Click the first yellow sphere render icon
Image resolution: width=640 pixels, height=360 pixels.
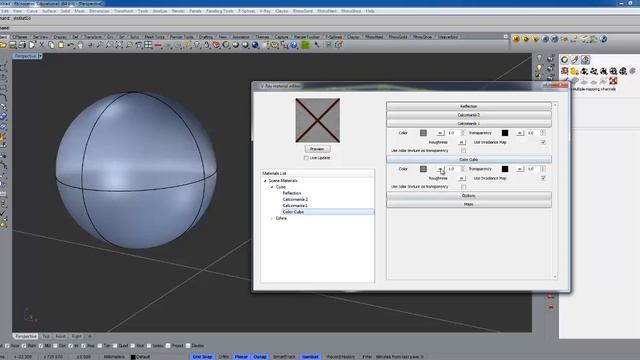click(516, 39)
